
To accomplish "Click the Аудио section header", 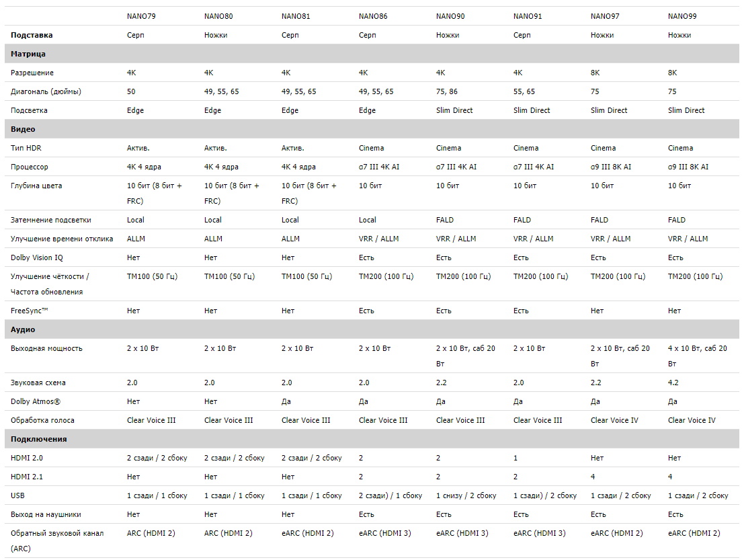I will (x=23, y=329).
